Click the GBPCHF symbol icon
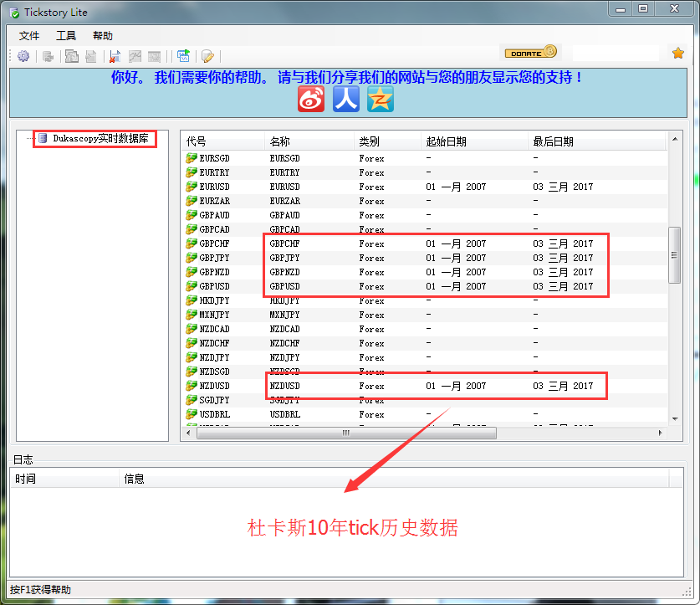The width and height of the screenshot is (700, 605). pyautogui.click(x=192, y=244)
